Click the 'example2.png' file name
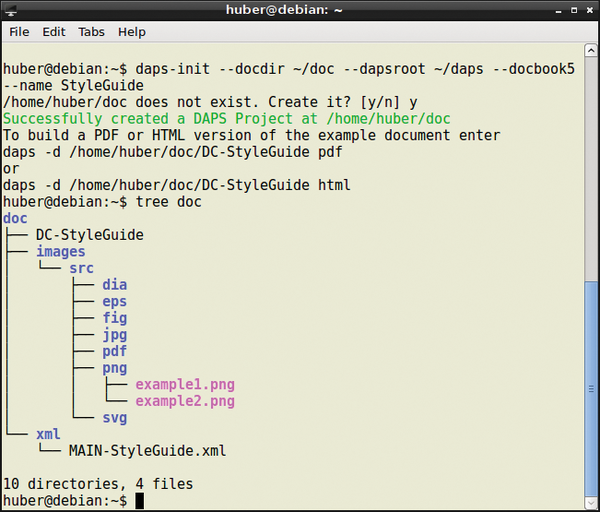Viewport: 600px width, 512px height. pos(185,401)
